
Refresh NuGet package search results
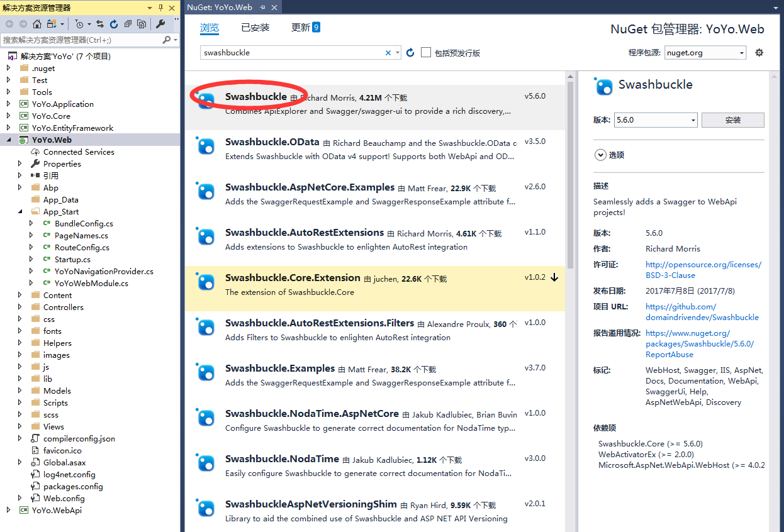[410, 53]
